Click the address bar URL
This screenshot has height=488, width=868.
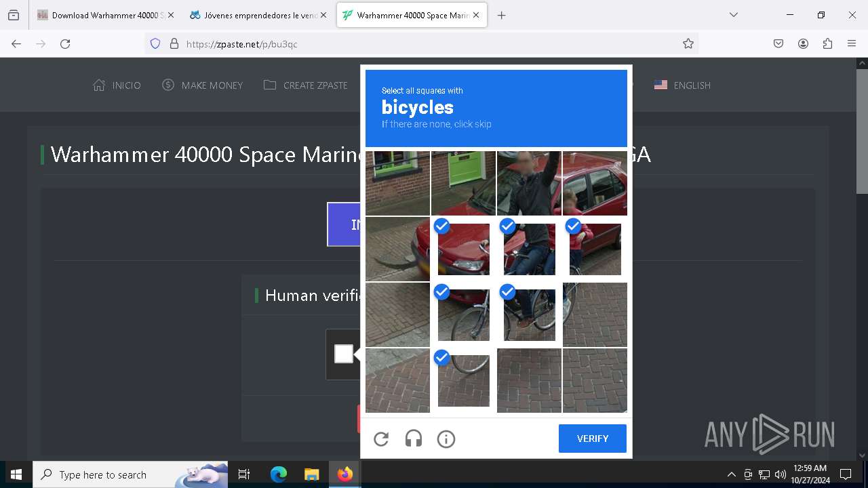pos(241,44)
